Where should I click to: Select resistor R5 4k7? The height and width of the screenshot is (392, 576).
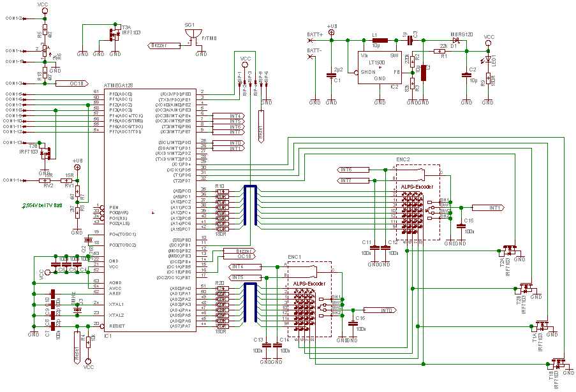click(45, 30)
